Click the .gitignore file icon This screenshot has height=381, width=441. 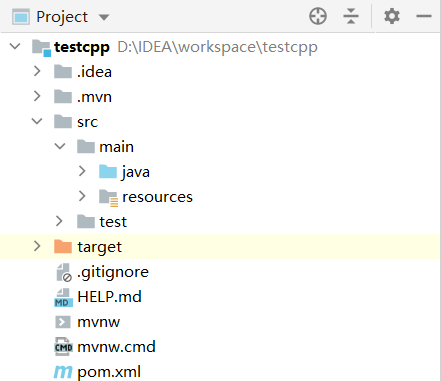(64, 272)
